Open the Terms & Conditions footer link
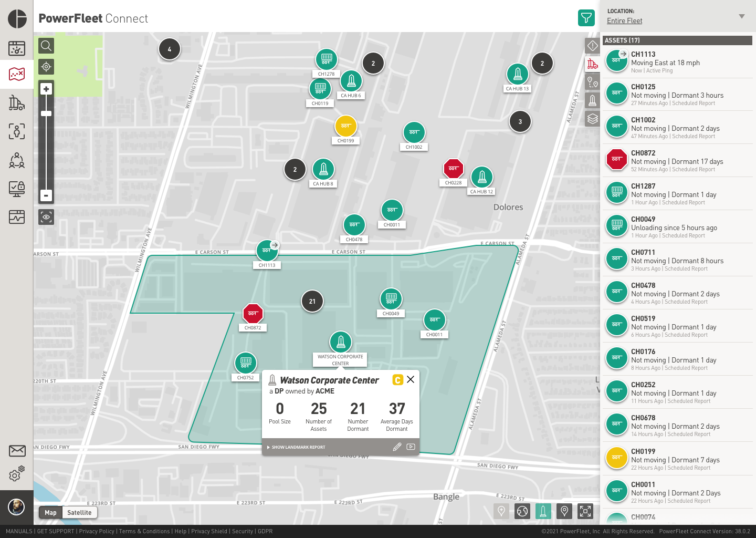The height and width of the screenshot is (538, 756). coord(144,531)
